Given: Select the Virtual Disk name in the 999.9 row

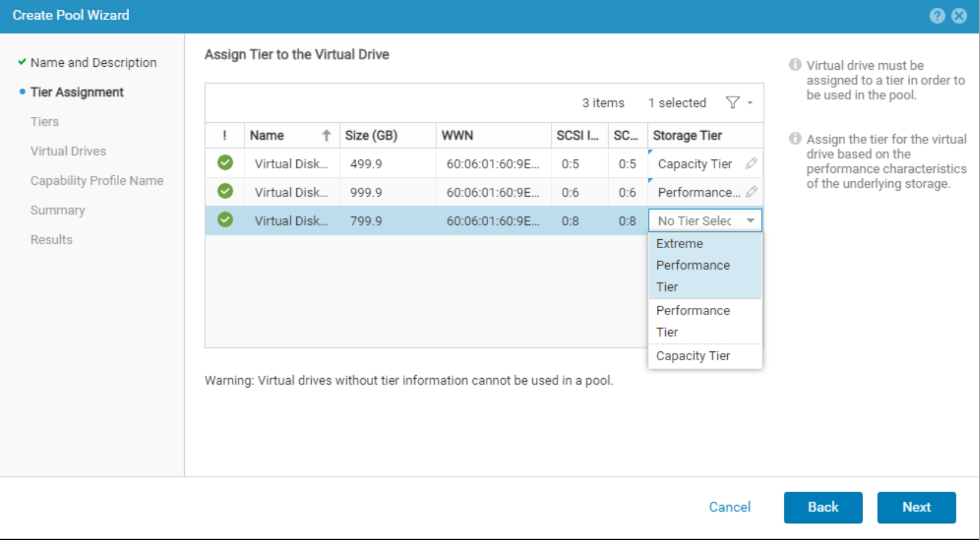Looking at the screenshot, I should (291, 193).
